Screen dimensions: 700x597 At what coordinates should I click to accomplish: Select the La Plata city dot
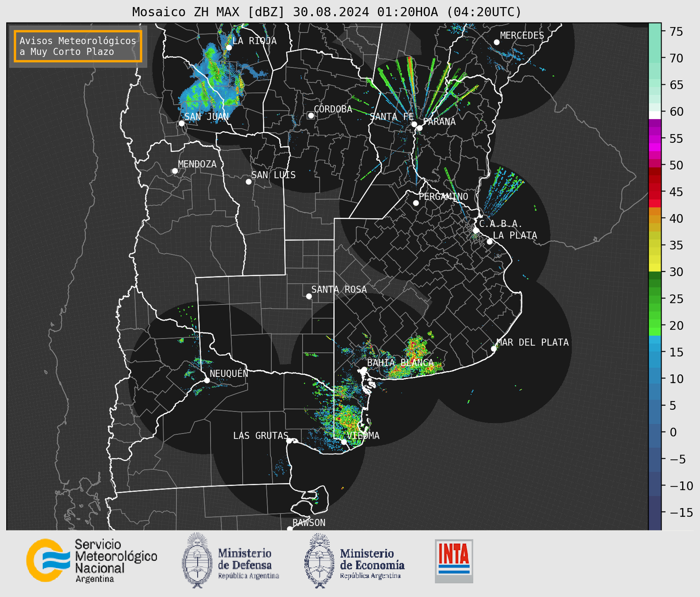(490, 242)
